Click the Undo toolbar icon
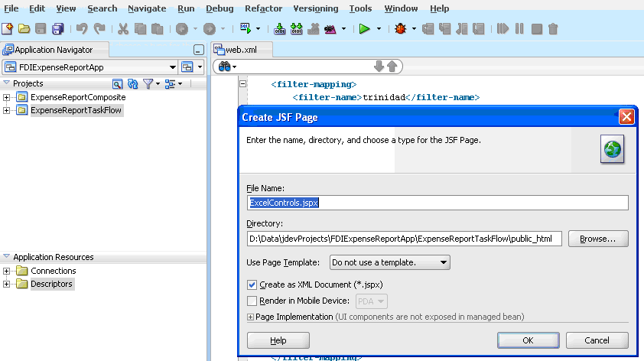 click(82, 29)
